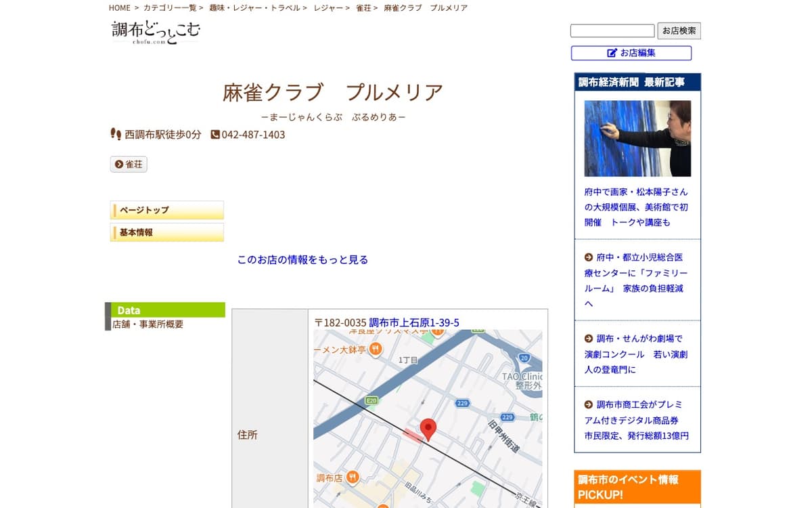Screen dimensions: 812x508
Task: Click the phone icon beside 042-487-1403
Action: 215,134
